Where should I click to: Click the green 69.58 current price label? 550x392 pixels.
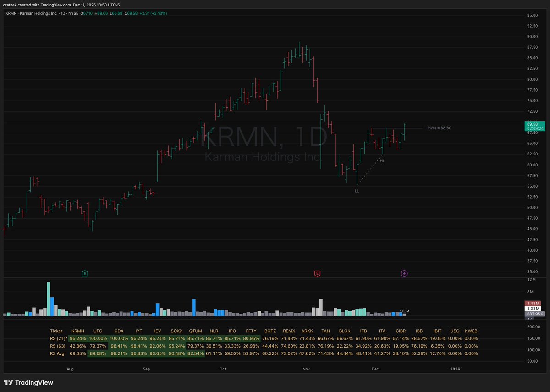click(533, 124)
